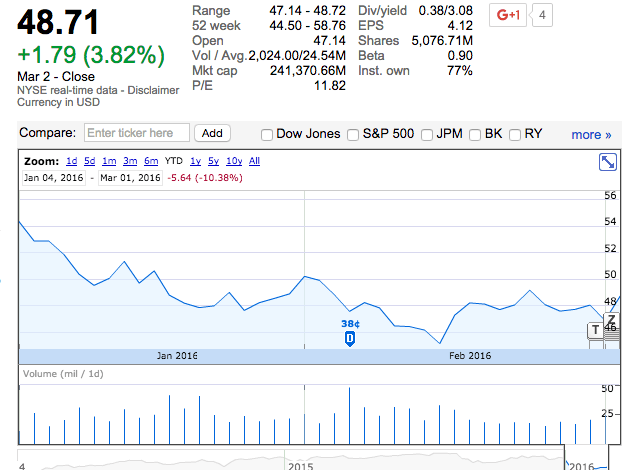This screenshot has width=625, height=470.
Task: Open more comparison options link
Action: [592, 135]
